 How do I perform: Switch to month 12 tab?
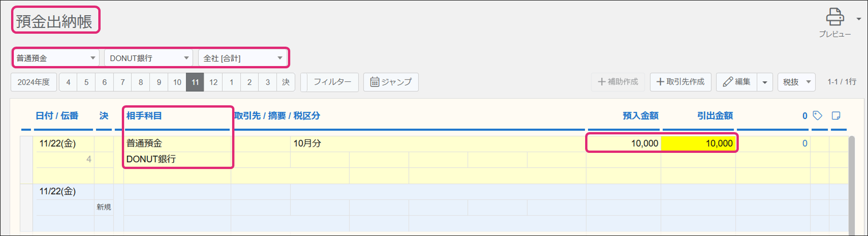tap(213, 82)
